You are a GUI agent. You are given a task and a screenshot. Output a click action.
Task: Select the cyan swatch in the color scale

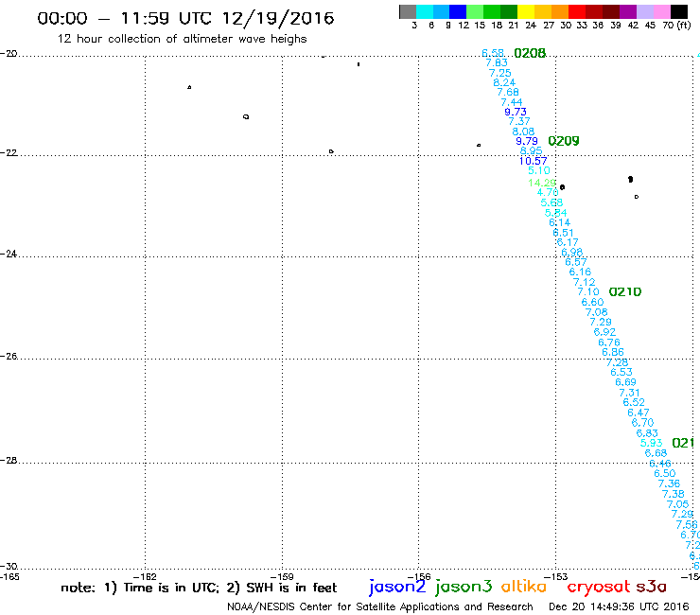[425, 11]
